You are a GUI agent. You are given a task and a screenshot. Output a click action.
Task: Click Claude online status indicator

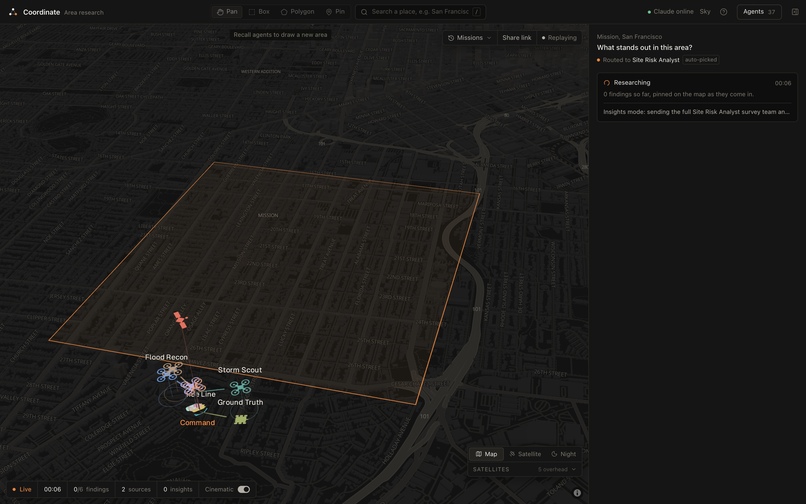click(x=670, y=12)
